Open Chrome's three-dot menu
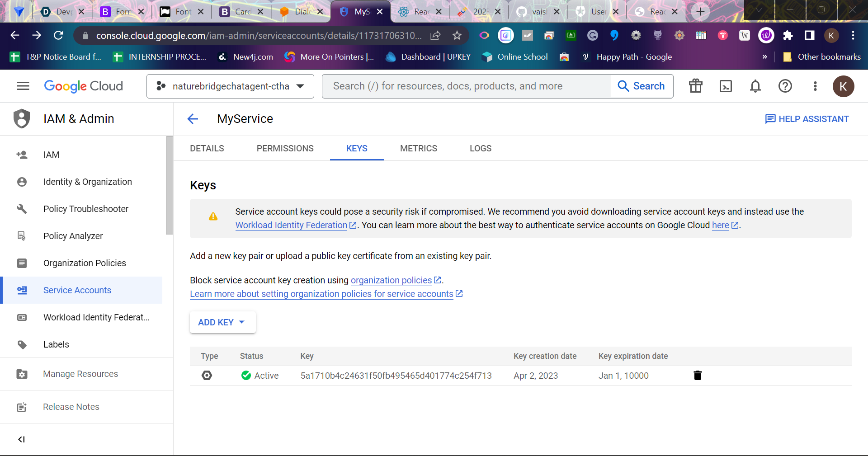Screen dimensions: 868x456 853,35
